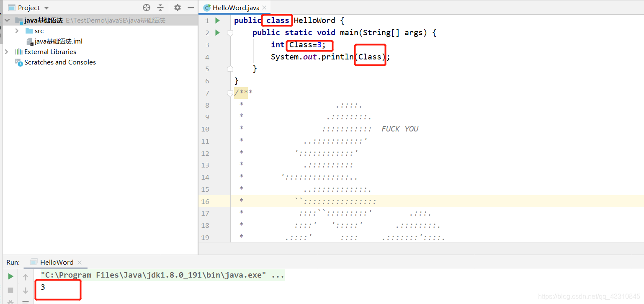The width and height of the screenshot is (644, 304).
Task: Click the Java class icon on editor tab
Action: coord(207,8)
